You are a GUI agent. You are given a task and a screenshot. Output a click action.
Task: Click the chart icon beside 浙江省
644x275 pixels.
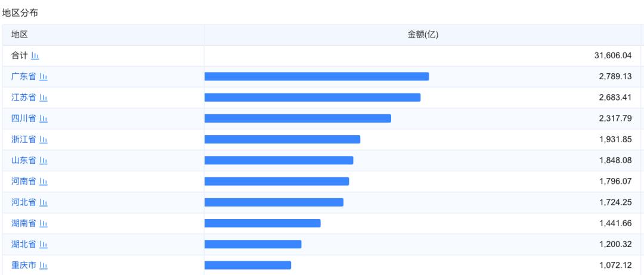click(44, 139)
